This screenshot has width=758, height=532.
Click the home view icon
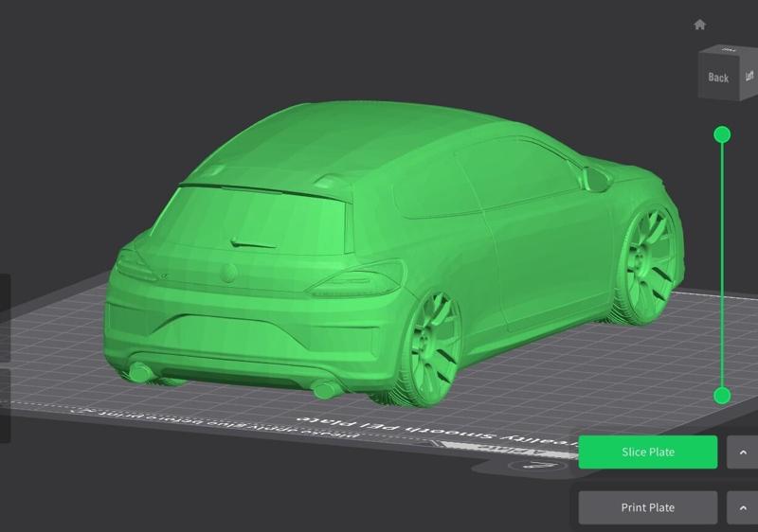pos(699,25)
